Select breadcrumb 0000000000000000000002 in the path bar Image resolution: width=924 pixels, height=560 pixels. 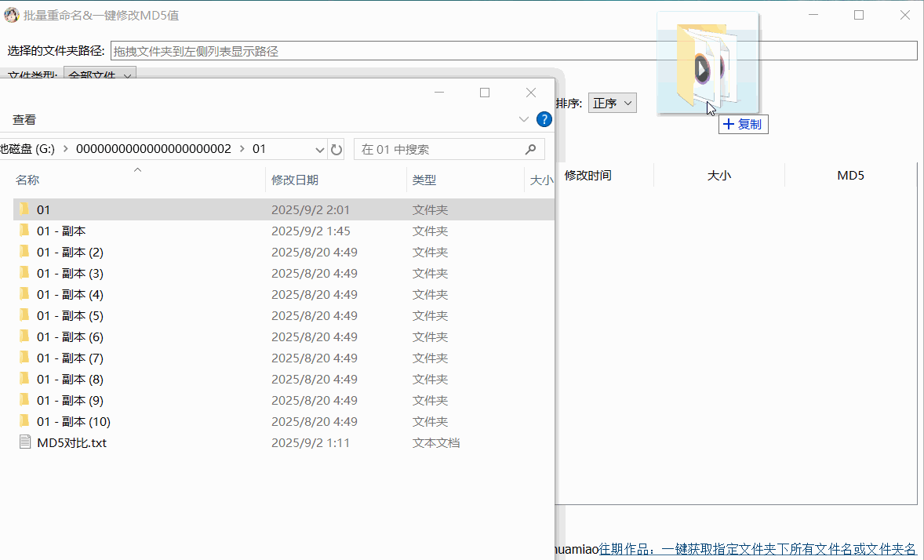click(x=153, y=149)
